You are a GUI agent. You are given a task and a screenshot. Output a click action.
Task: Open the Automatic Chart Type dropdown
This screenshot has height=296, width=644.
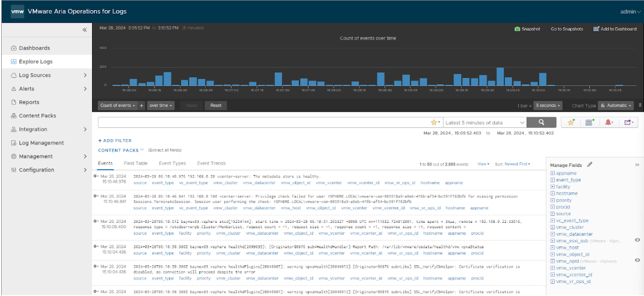(x=616, y=106)
